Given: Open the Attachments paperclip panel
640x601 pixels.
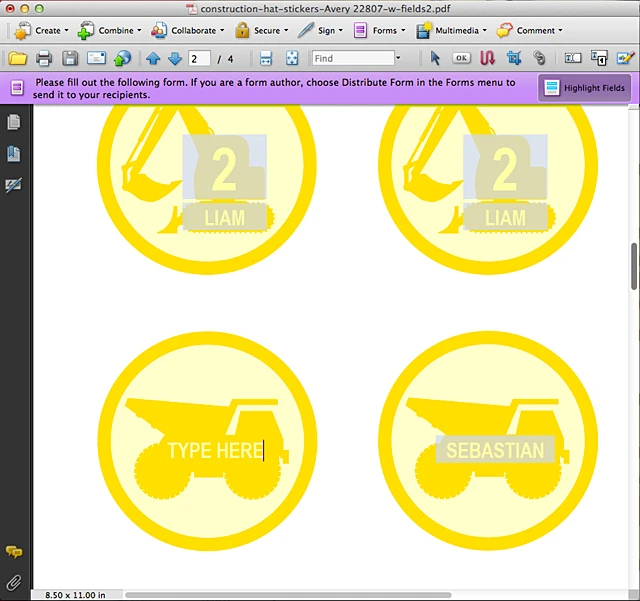Looking at the screenshot, I should (x=13, y=583).
